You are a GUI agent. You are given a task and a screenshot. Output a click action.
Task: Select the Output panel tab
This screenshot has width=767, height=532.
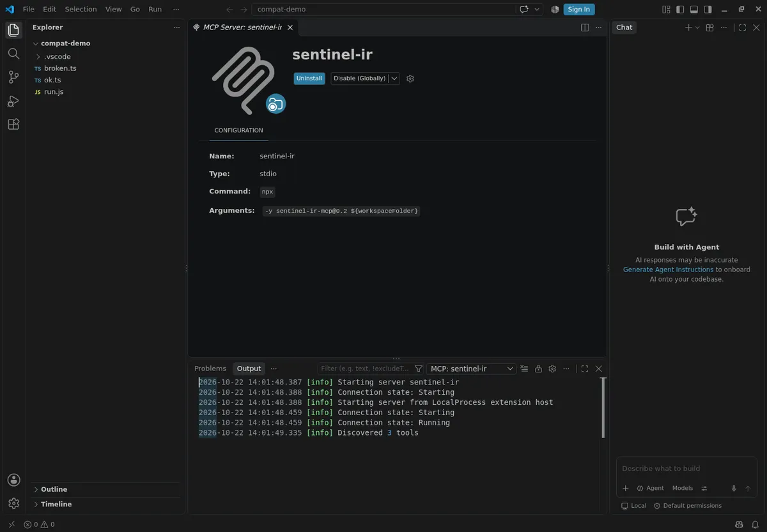tap(249, 369)
